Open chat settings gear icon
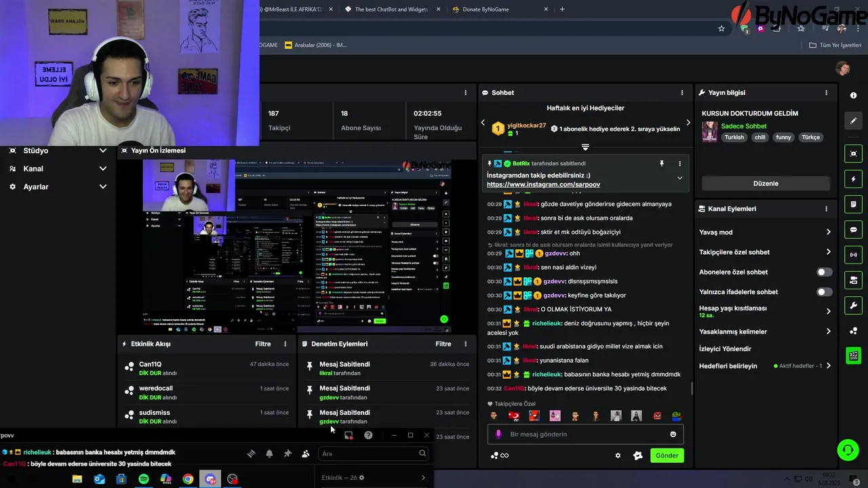868x488 pixels. [618, 455]
